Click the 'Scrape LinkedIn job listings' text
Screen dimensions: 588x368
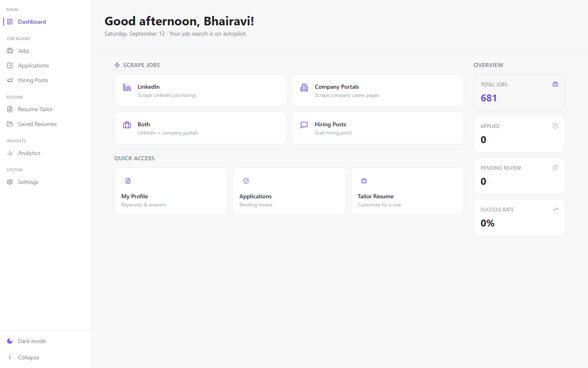[x=167, y=95]
